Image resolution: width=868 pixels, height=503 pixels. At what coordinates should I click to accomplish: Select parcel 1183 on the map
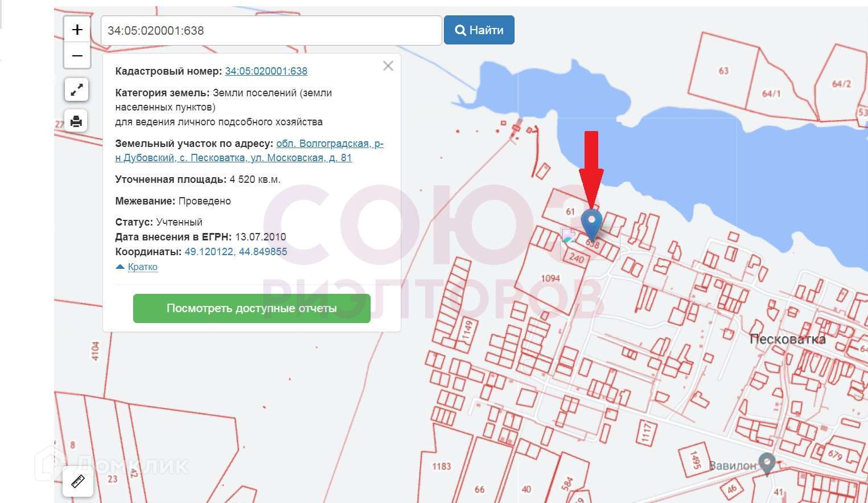pyautogui.click(x=441, y=467)
